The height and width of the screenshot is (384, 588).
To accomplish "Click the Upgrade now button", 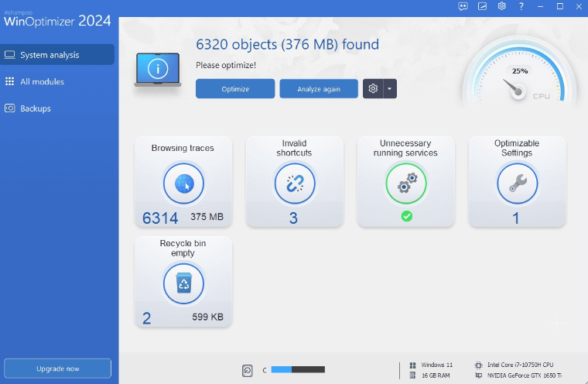I will tap(57, 369).
